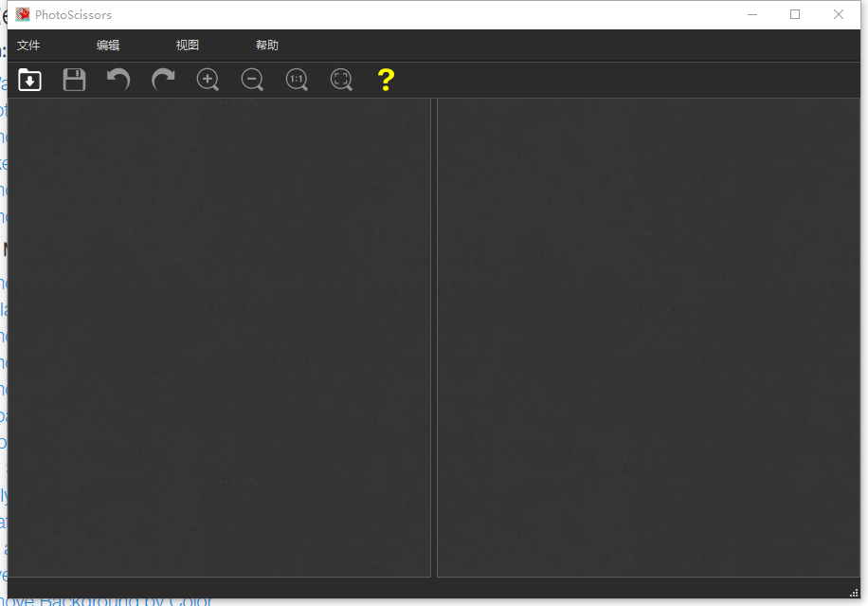Open the 视图 menu
The height and width of the screenshot is (606, 868).
[x=188, y=46]
